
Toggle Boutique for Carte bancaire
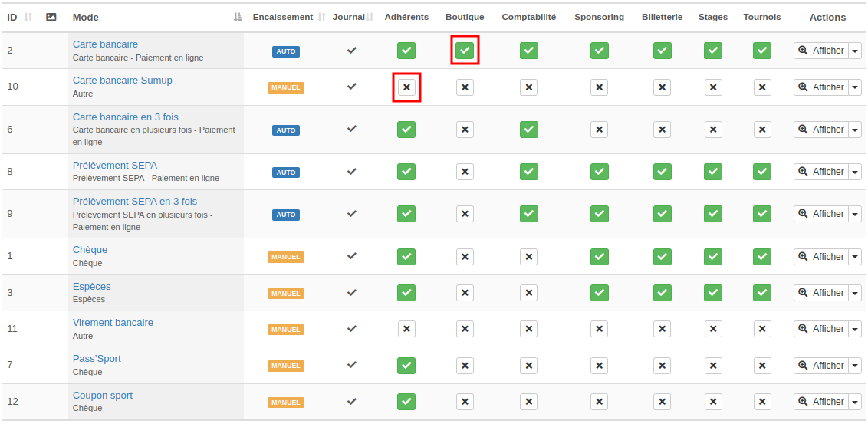click(465, 51)
